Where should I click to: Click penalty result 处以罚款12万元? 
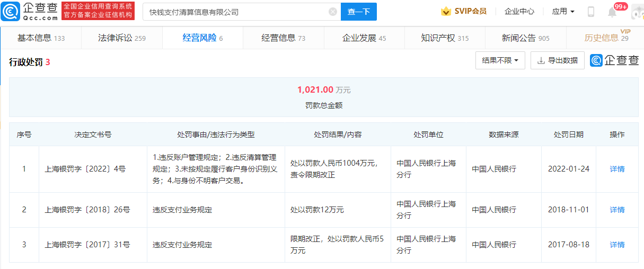(317, 210)
